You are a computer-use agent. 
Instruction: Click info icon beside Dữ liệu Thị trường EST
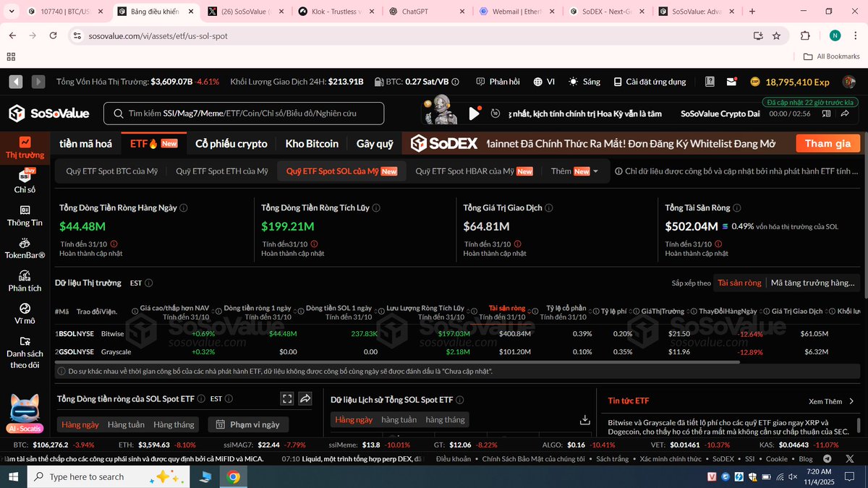tap(148, 283)
